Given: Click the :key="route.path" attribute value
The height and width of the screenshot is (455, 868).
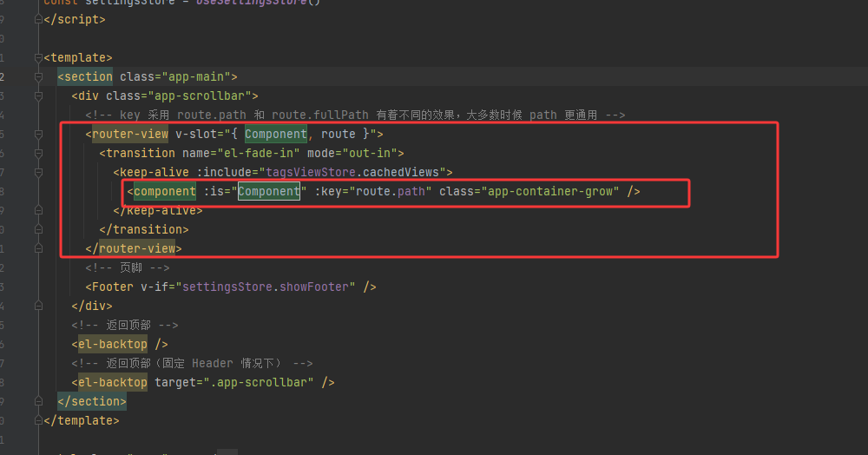Looking at the screenshot, I should 391,192.
